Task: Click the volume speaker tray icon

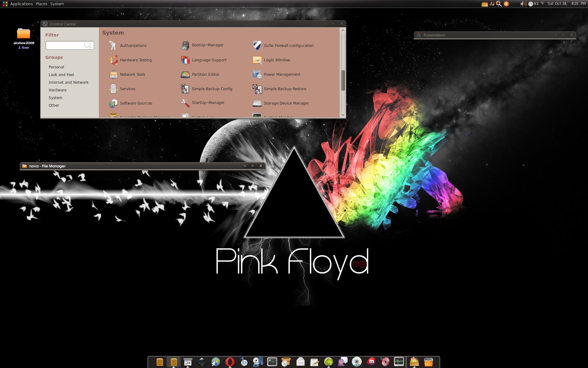Action: pos(523,4)
